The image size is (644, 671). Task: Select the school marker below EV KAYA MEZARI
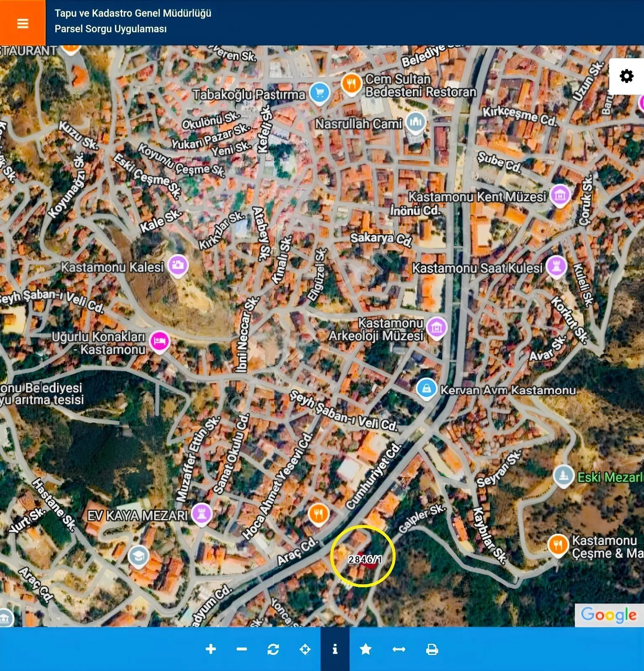pyautogui.click(x=138, y=557)
